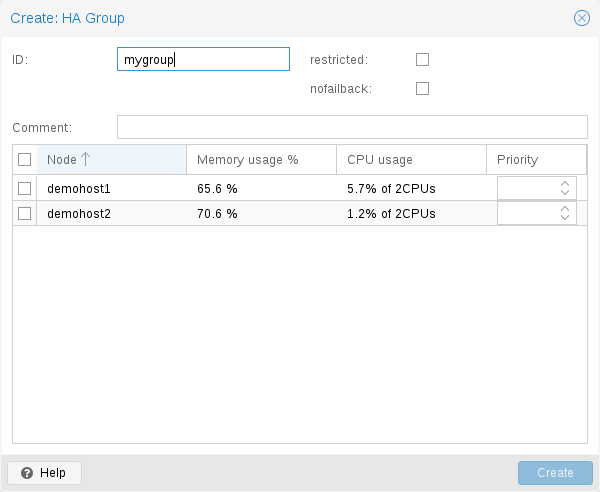Click the demohost1 priority input box

coord(527,188)
